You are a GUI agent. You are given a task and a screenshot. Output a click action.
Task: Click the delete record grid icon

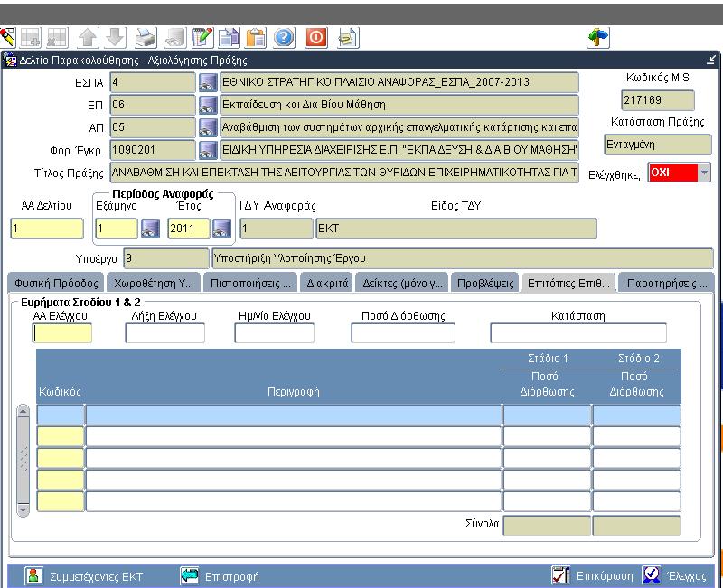(58, 38)
